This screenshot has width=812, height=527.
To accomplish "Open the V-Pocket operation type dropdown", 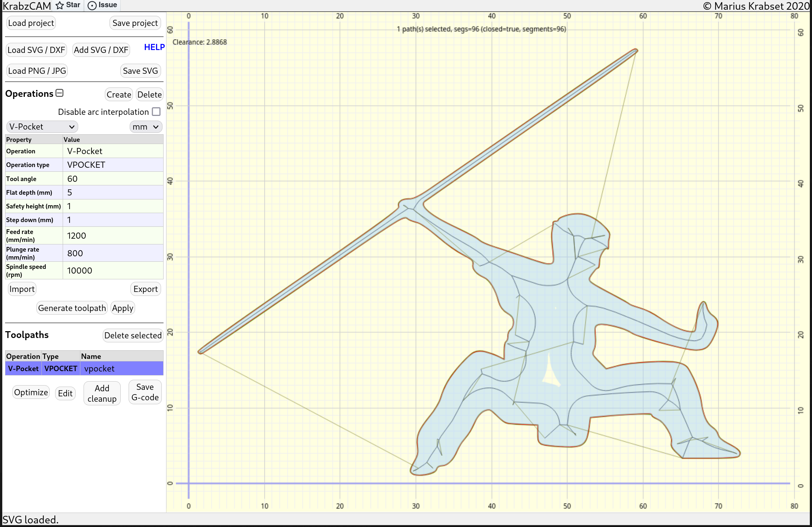I will (x=42, y=126).
